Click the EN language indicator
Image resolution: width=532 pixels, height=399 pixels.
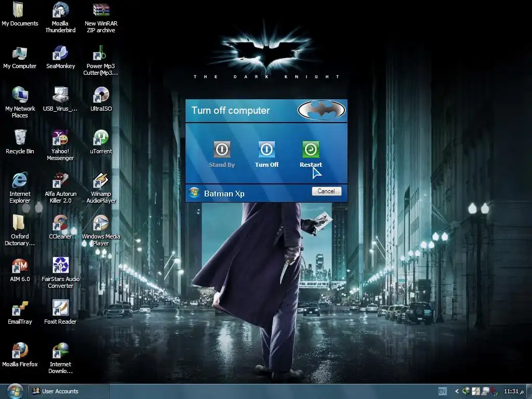443,391
